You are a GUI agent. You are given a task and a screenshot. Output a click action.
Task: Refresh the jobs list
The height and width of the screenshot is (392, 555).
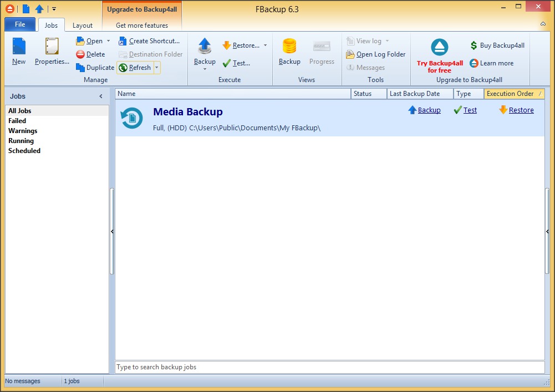pos(135,67)
